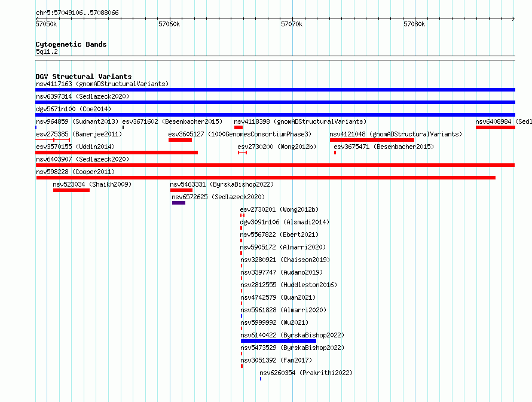Click the esv3605127 red variant bar
The image size is (532, 402).
tap(180, 140)
